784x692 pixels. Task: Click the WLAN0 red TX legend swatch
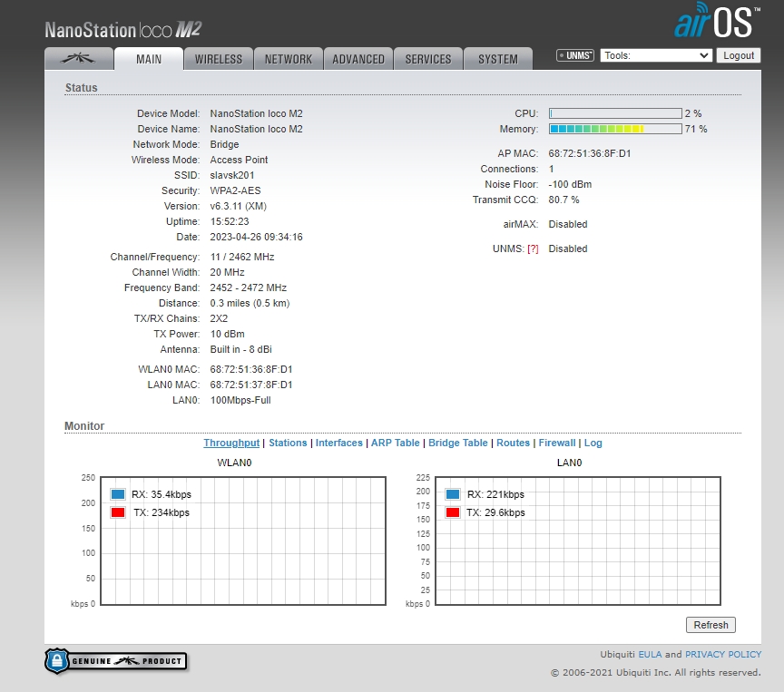(118, 512)
